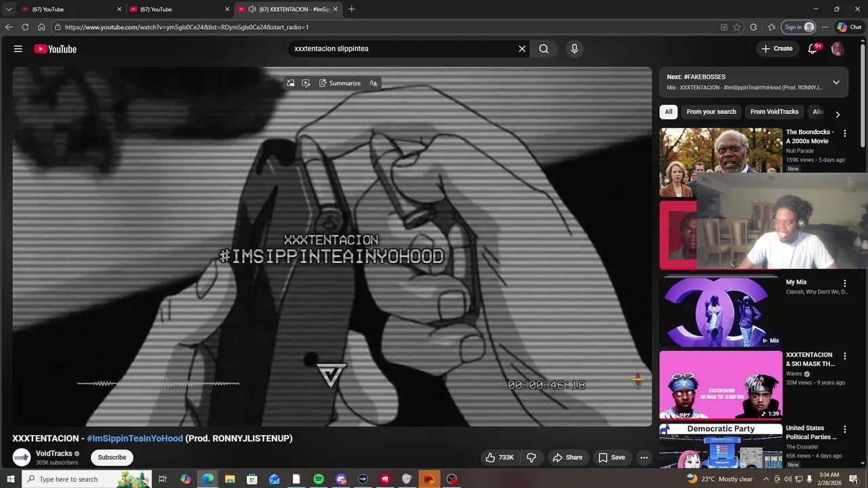
Task: Click the video overlay play-in-window icon
Action: point(306,83)
